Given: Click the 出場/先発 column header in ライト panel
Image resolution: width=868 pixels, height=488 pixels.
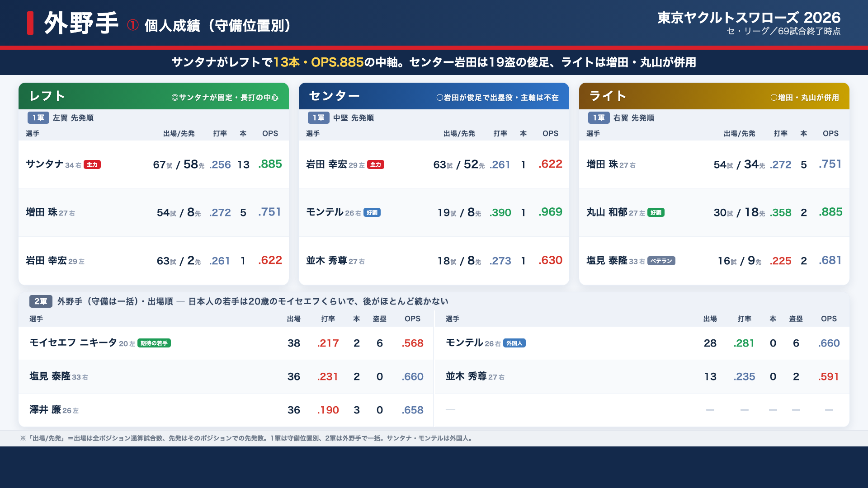Looking at the screenshot, I should click(x=740, y=134).
